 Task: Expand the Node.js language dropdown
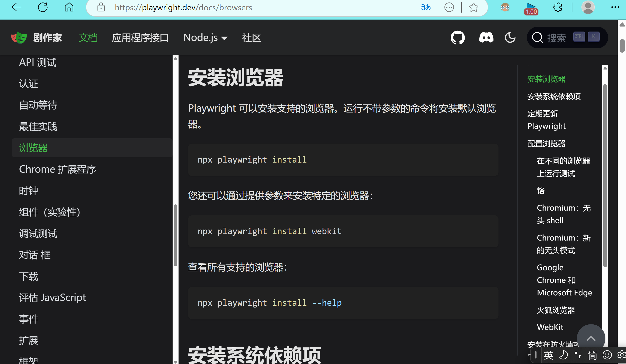205,38
